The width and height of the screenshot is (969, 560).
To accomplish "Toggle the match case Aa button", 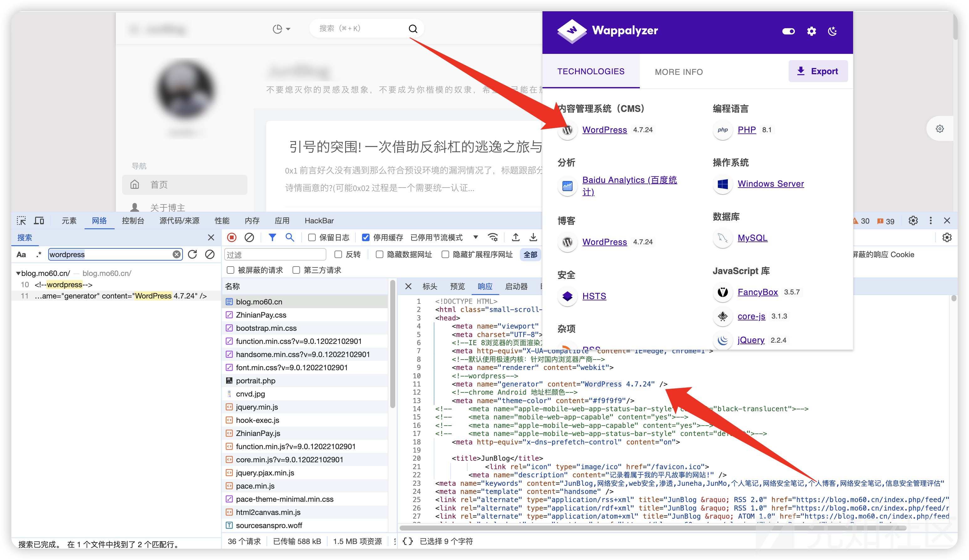I will click(21, 255).
